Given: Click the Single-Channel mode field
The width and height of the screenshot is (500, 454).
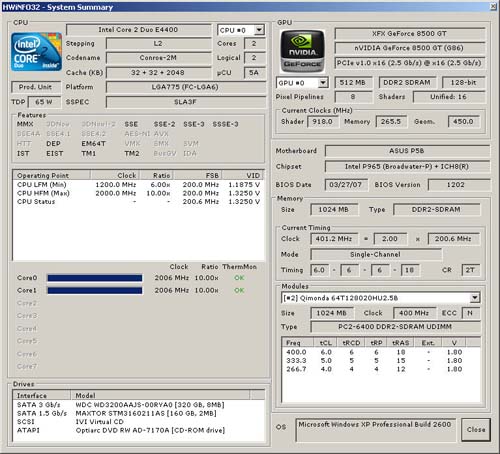Looking at the screenshot, I should click(x=376, y=255).
